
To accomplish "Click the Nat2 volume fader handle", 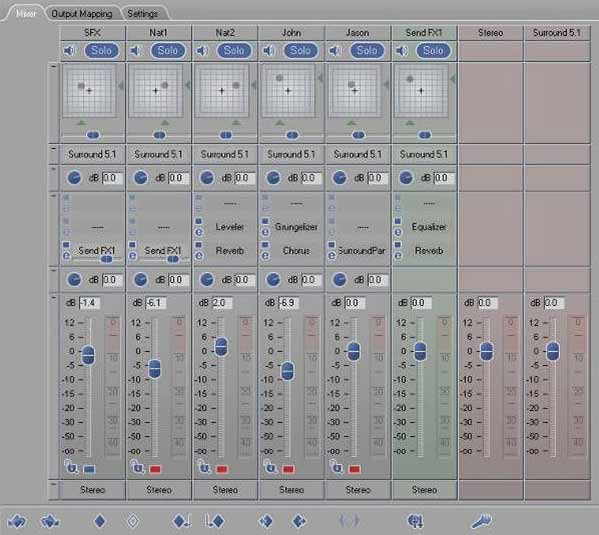I will 221,347.
